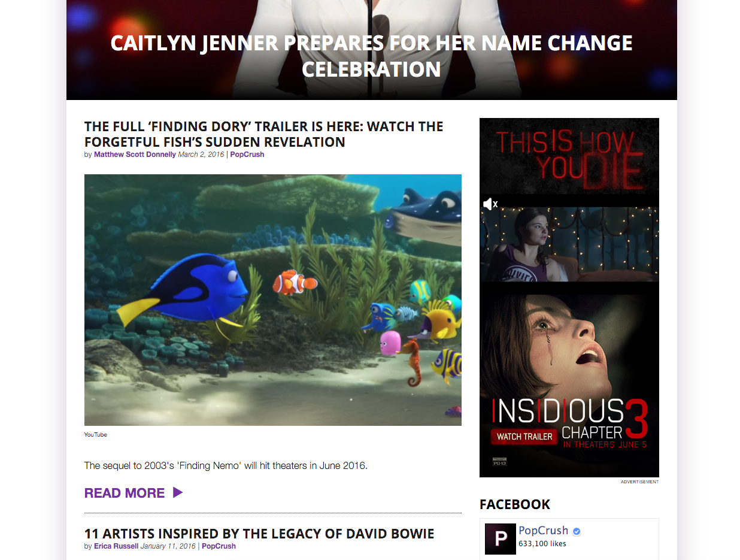Click the PopCrush Facebook verified badge

pos(577,531)
